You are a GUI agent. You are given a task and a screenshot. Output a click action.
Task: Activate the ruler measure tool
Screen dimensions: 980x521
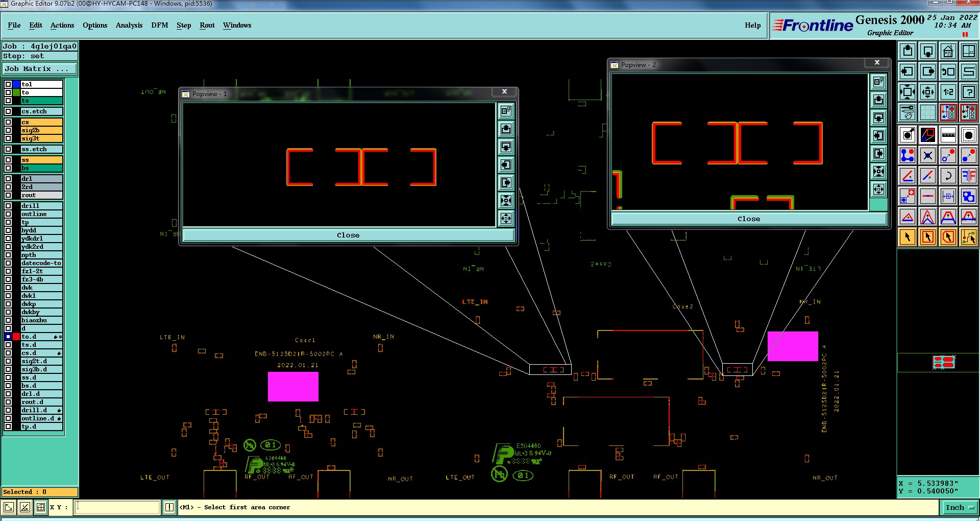click(948, 135)
